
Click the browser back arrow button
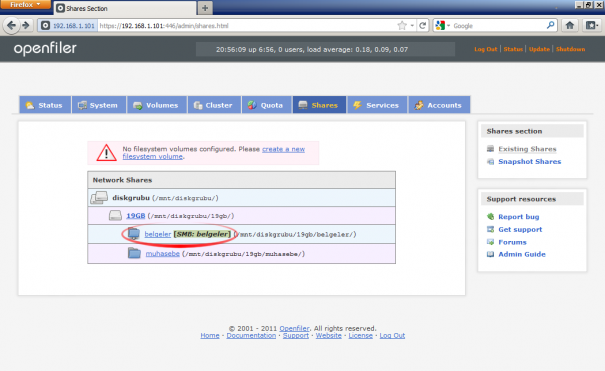click(11, 25)
